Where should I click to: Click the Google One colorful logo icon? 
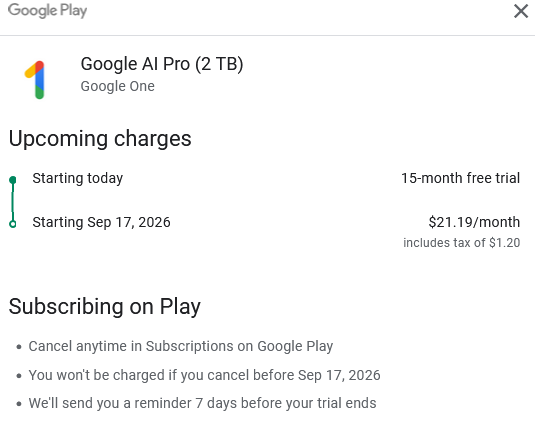click(x=35, y=80)
